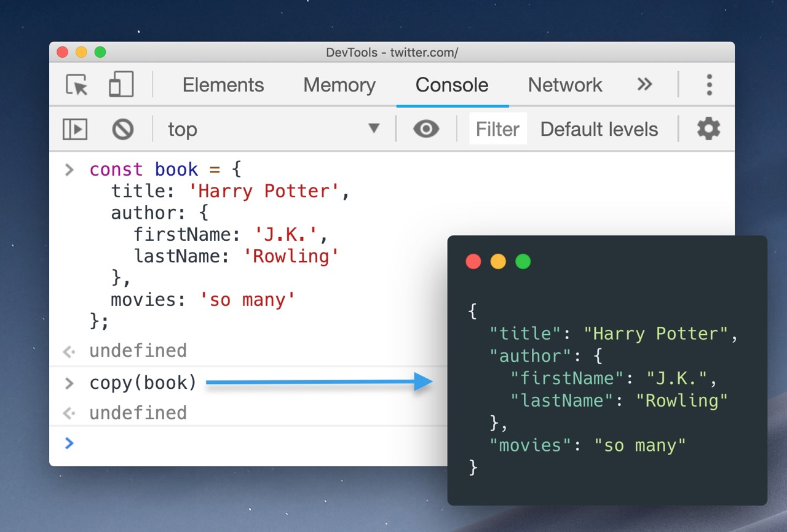Toggle the device emulation toolbar

pos(121,84)
